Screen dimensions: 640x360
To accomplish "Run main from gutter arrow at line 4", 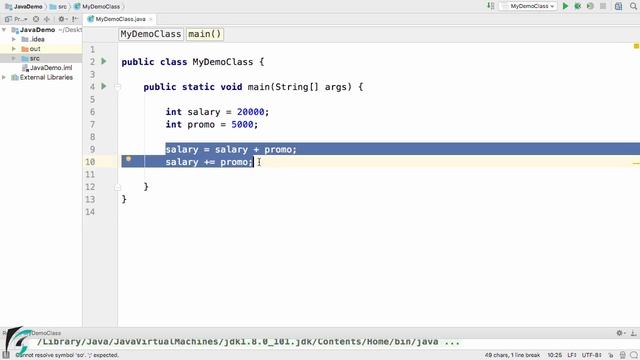I will 104,86.
